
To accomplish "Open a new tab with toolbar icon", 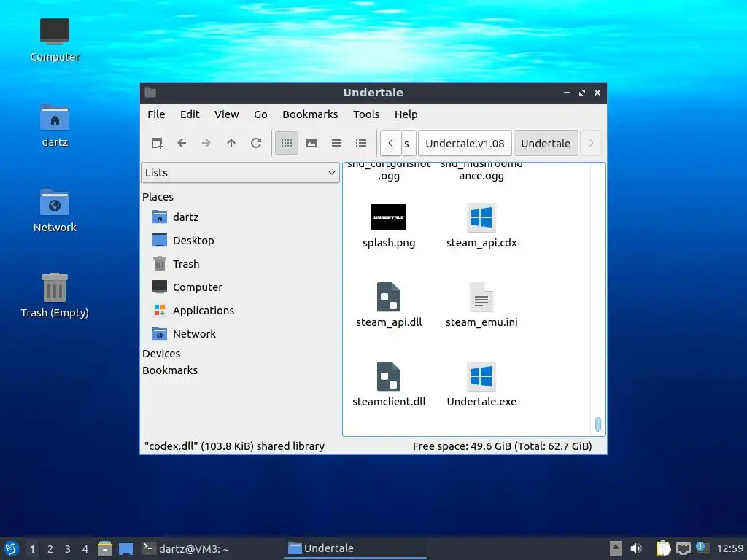I will coord(157,143).
